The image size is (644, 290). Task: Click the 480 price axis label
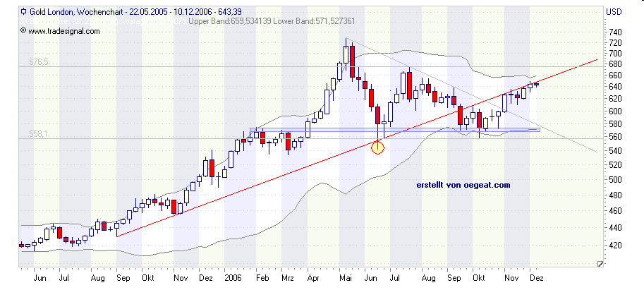tap(616, 195)
